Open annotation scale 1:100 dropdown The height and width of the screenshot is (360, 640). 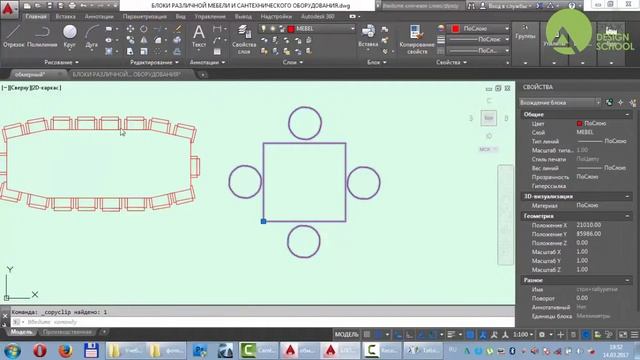pos(523,335)
